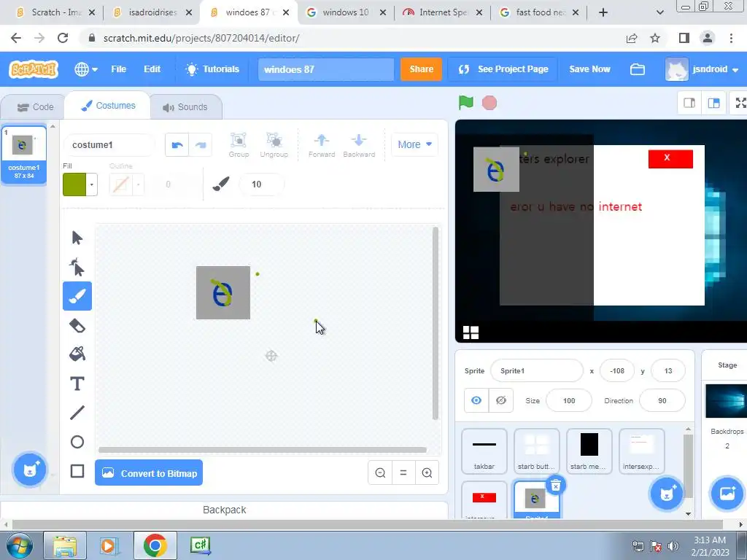Delete selected sprite via trash icon
Screen dimensions: 747x560
click(555, 485)
